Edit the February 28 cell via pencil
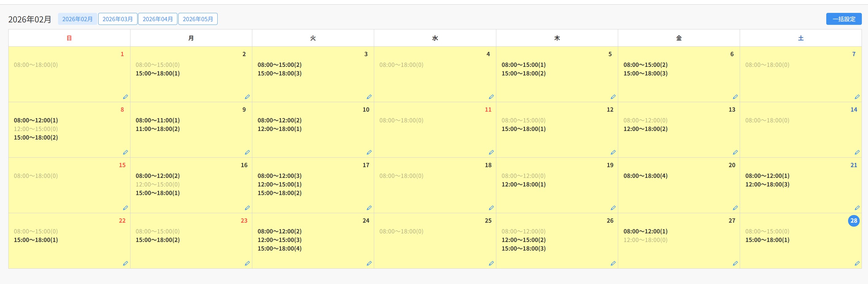The height and width of the screenshot is (284, 868). point(857,264)
